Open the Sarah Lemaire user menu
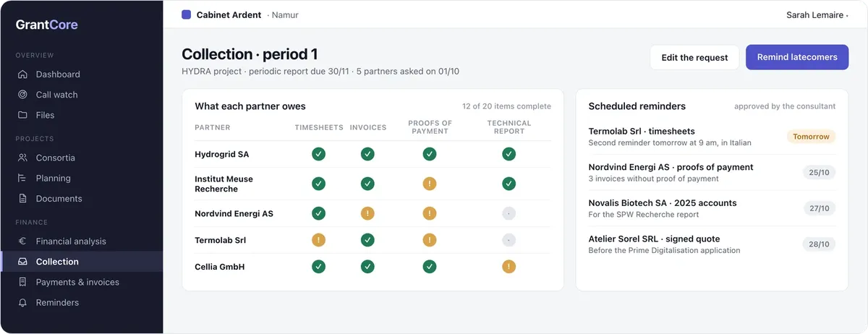This screenshot has width=868, height=334. click(x=817, y=14)
